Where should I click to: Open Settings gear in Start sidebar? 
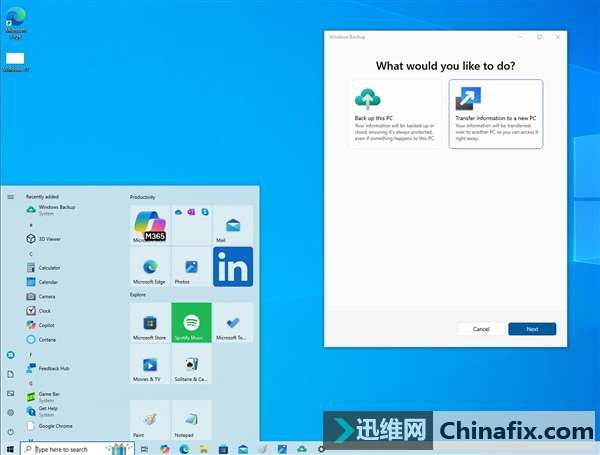coord(11,413)
